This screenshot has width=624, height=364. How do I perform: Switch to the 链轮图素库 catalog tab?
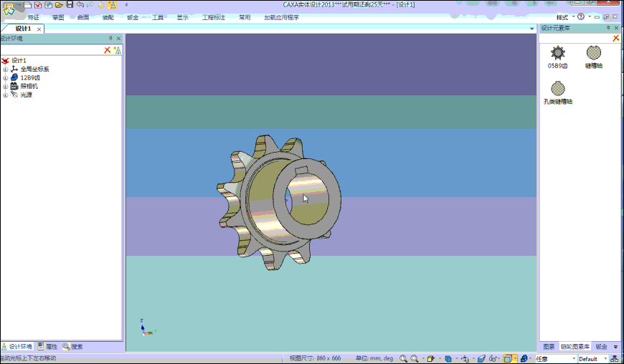click(x=575, y=347)
